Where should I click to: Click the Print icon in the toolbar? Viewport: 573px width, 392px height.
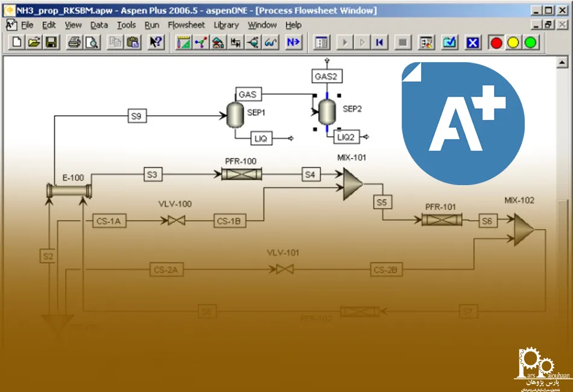point(74,43)
